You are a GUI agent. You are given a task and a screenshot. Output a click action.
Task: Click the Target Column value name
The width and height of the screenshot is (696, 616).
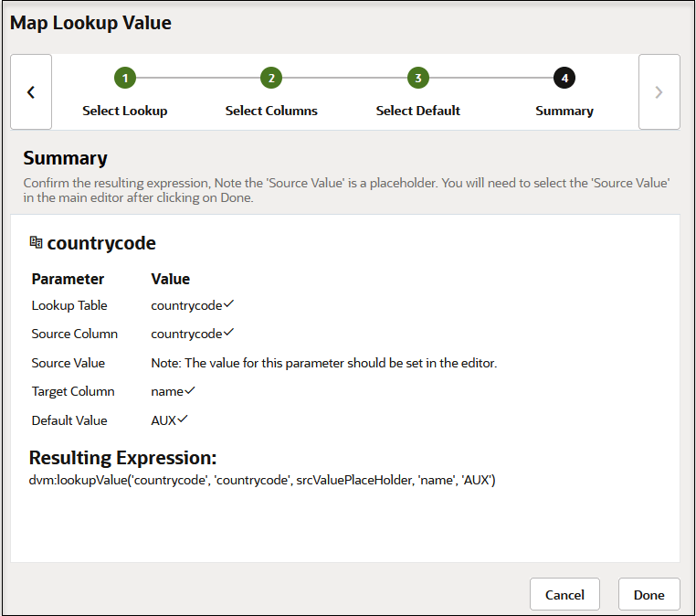pyautogui.click(x=167, y=392)
